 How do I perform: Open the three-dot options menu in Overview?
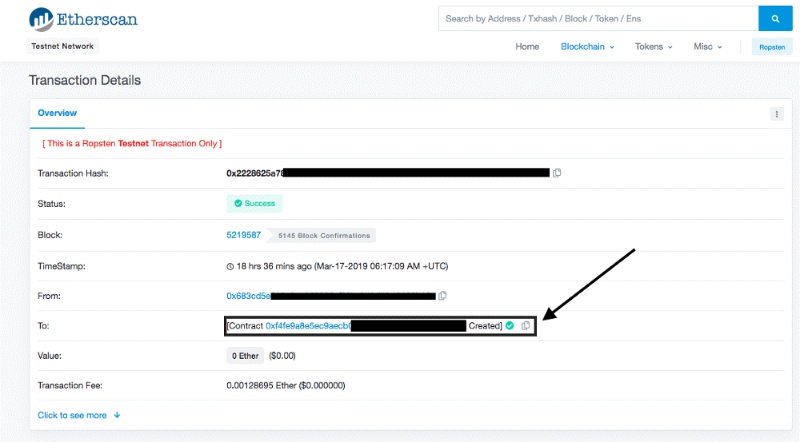(x=776, y=114)
